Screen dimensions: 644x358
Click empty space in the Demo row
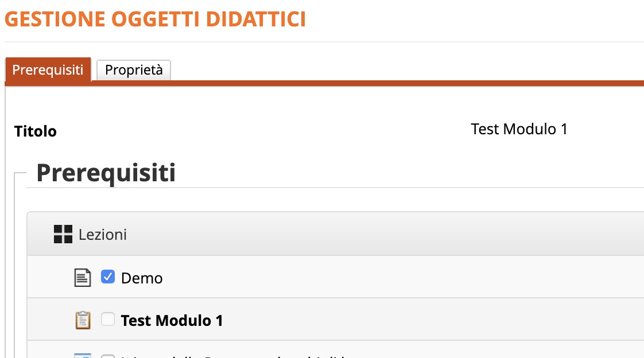click(402, 278)
